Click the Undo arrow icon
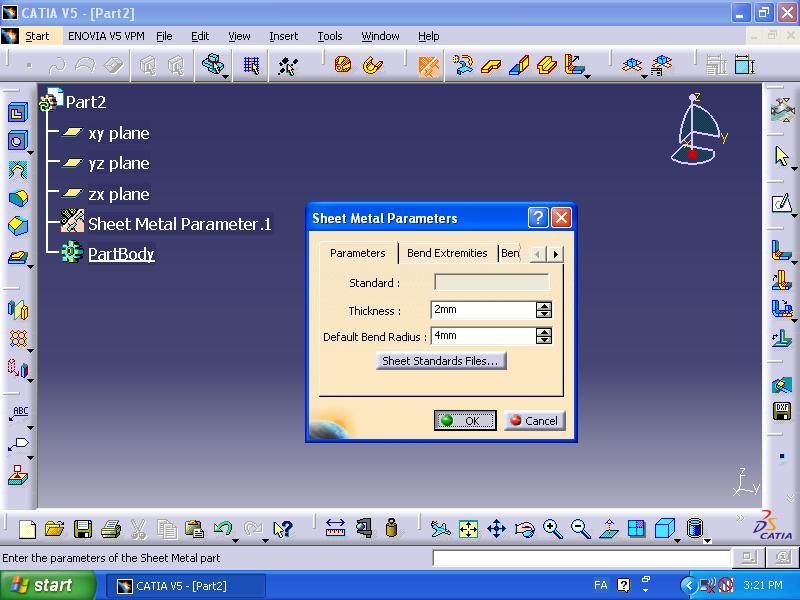 (223, 529)
